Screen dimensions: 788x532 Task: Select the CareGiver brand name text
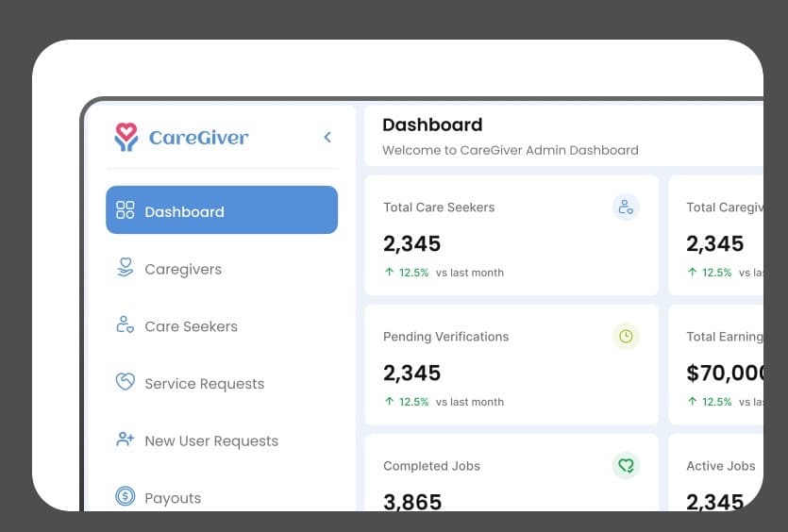[198, 138]
